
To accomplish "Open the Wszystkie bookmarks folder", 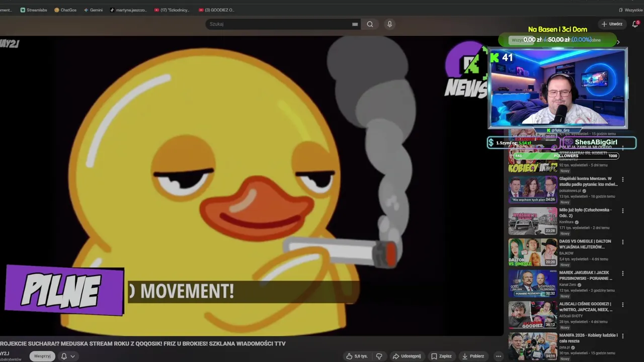I will click(x=630, y=10).
